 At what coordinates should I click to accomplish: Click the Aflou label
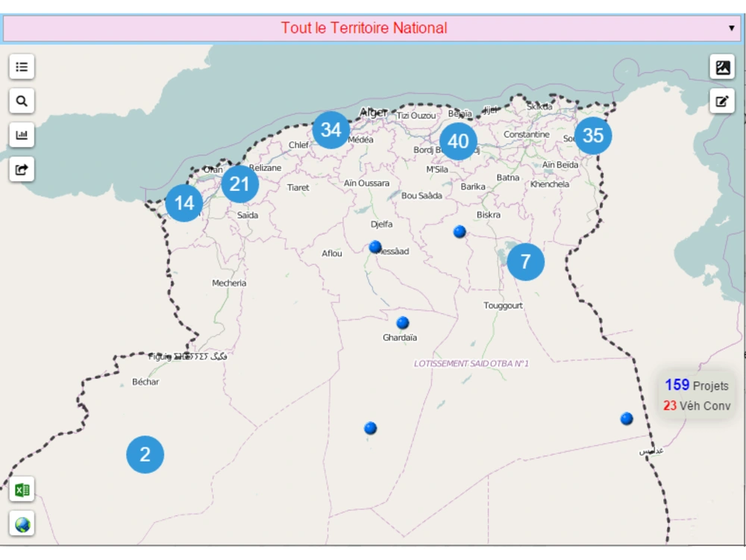coord(332,254)
